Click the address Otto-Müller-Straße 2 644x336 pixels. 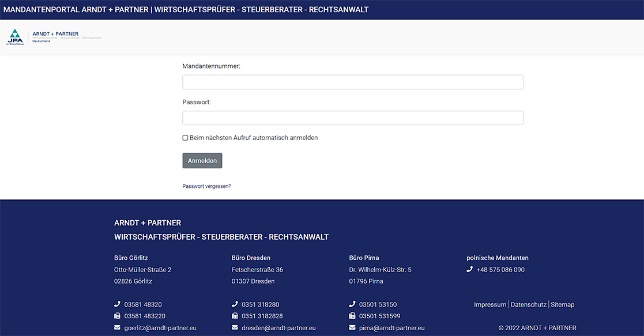[142, 270]
